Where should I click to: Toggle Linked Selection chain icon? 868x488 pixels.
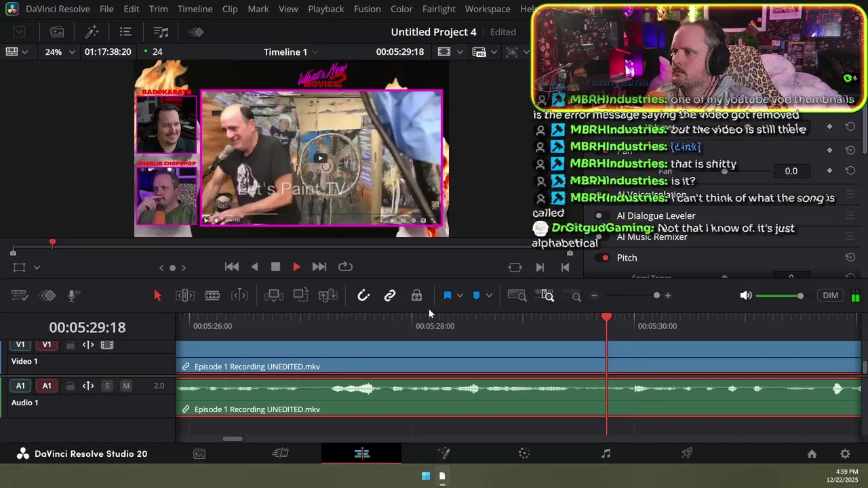coord(390,296)
